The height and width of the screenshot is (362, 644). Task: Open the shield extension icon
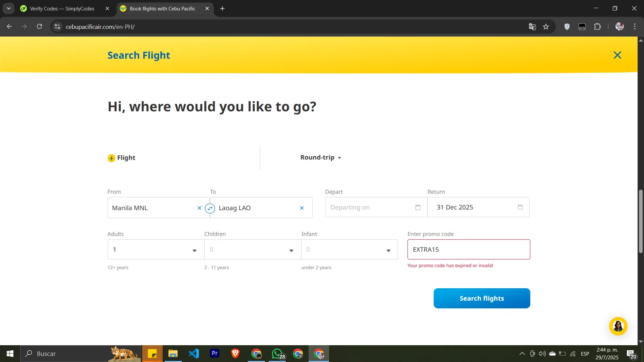click(567, 27)
